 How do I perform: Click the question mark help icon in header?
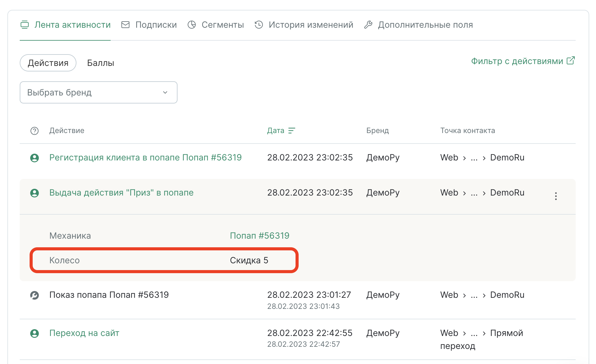35,131
